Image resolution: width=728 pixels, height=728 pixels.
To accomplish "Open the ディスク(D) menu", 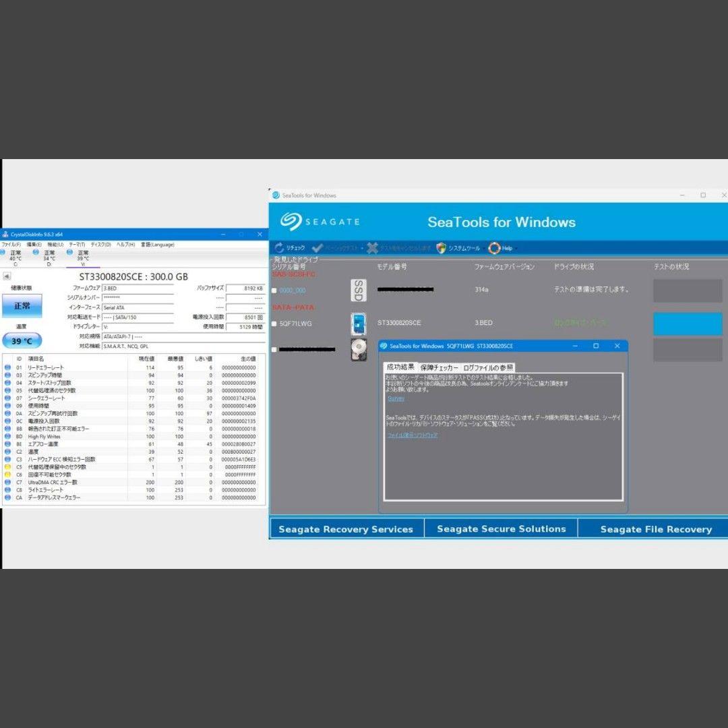I will coord(100,245).
